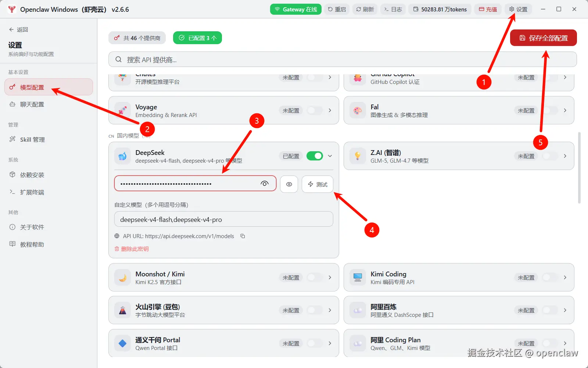This screenshot has height=368, width=588.
Task: Click the 刷新 button in title bar
Action: 365,9
